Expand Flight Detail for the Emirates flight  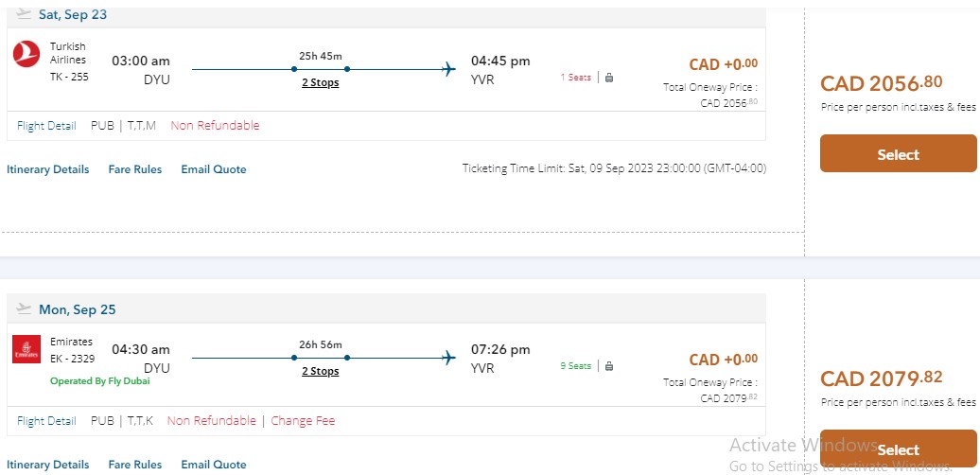[46, 420]
